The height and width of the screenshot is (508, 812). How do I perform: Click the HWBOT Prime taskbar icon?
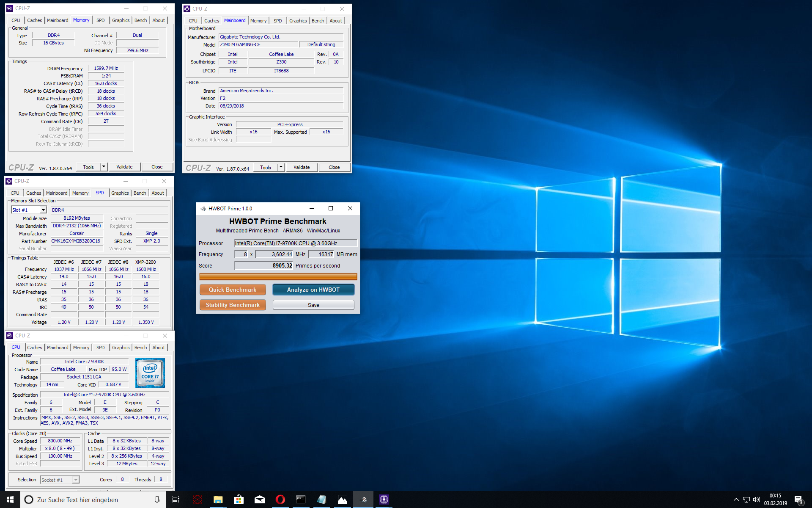[363, 500]
